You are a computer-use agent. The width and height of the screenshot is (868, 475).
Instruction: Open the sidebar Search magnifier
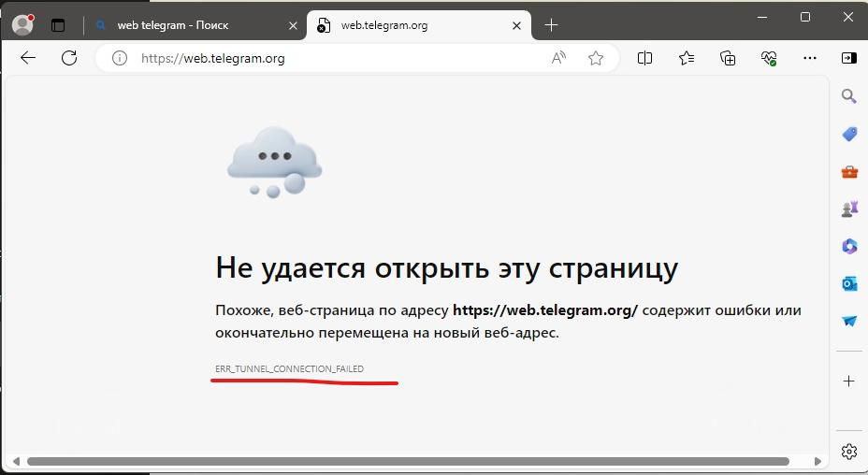pyautogui.click(x=849, y=95)
